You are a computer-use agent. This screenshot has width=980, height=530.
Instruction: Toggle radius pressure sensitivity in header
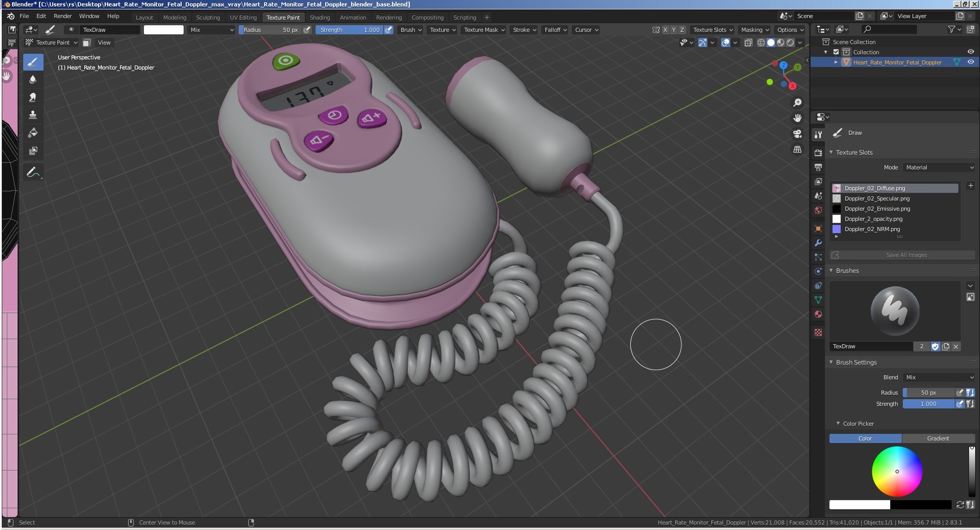point(307,30)
